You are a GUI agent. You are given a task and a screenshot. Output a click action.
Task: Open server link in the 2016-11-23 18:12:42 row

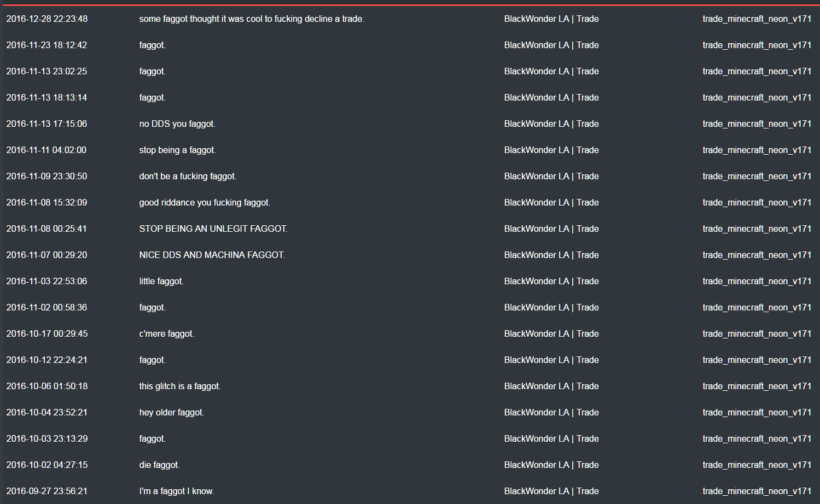[551, 45]
